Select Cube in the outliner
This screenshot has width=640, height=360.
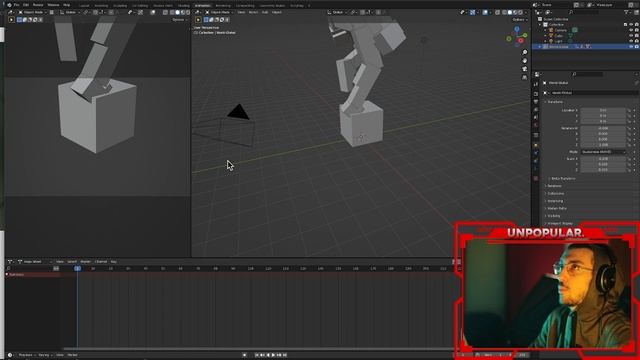[x=559, y=36]
